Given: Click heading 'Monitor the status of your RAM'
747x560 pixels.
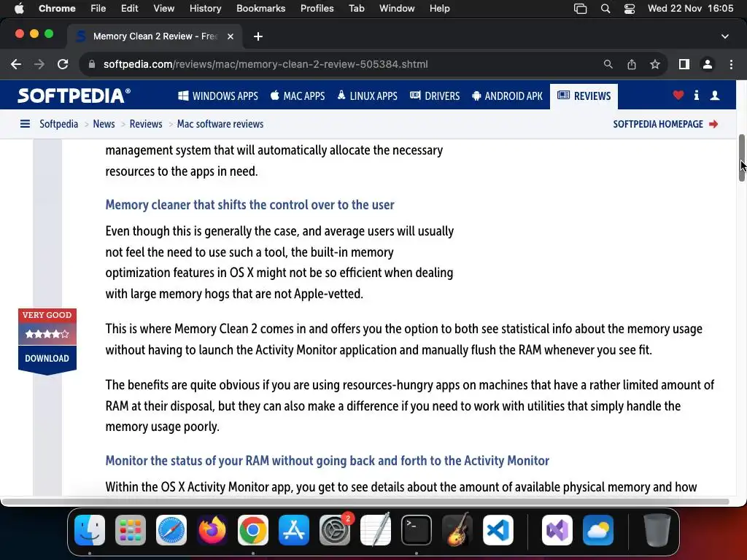Looking at the screenshot, I should coord(328,461).
